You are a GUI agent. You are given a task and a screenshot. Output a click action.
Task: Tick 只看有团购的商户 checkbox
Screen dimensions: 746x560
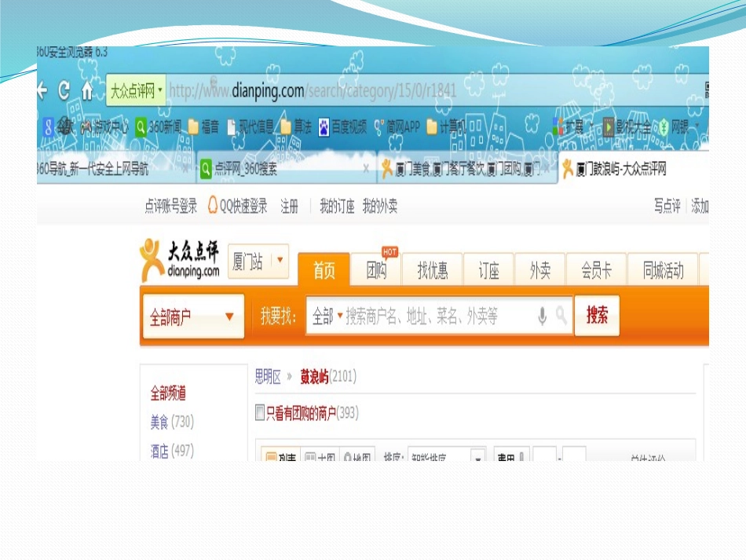pyautogui.click(x=260, y=412)
